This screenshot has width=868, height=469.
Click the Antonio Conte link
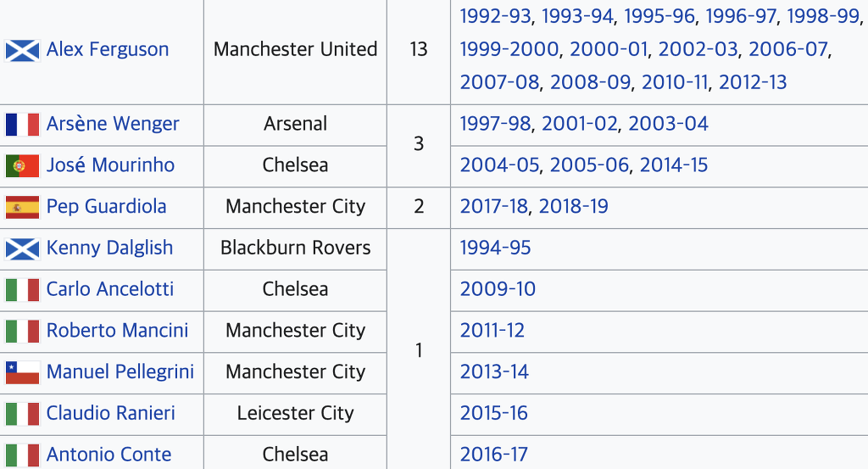click(108, 455)
